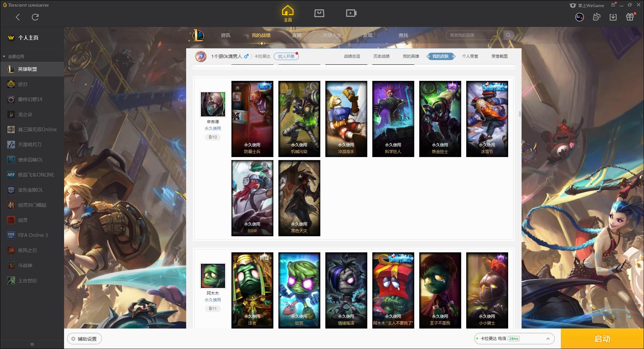Select 英雄联盟 in the sidebar
This screenshot has width=644, height=349.
click(32, 69)
